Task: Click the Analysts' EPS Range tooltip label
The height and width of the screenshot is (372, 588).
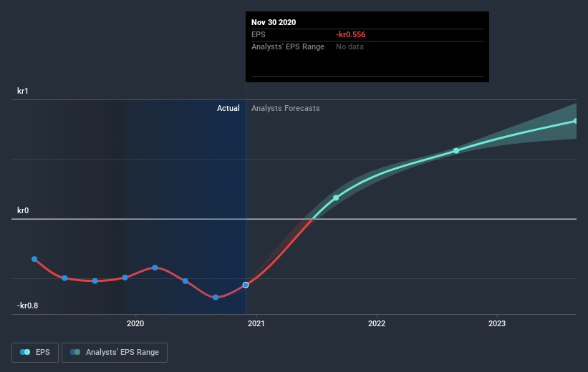Action: point(288,46)
